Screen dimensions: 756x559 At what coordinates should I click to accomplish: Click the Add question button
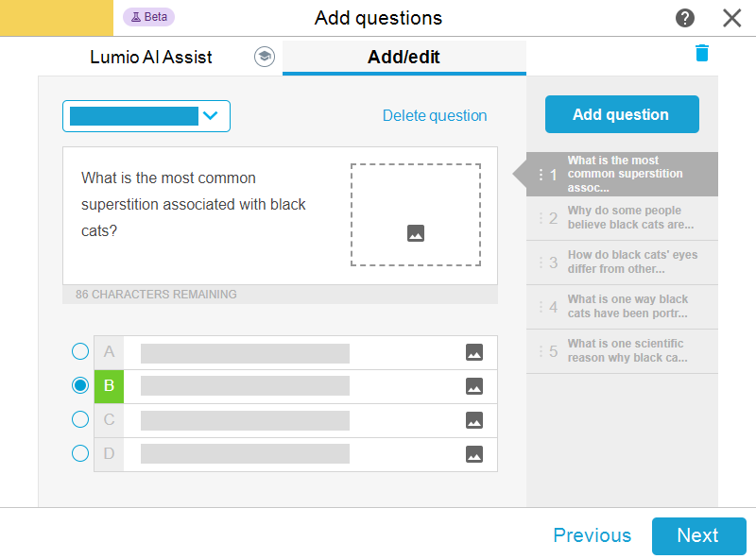coord(621,114)
